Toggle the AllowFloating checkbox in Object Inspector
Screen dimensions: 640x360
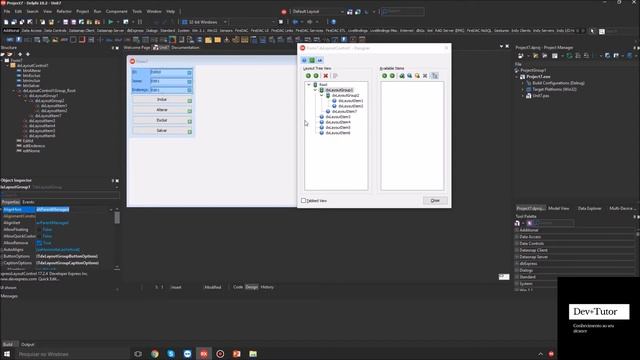[39, 230]
